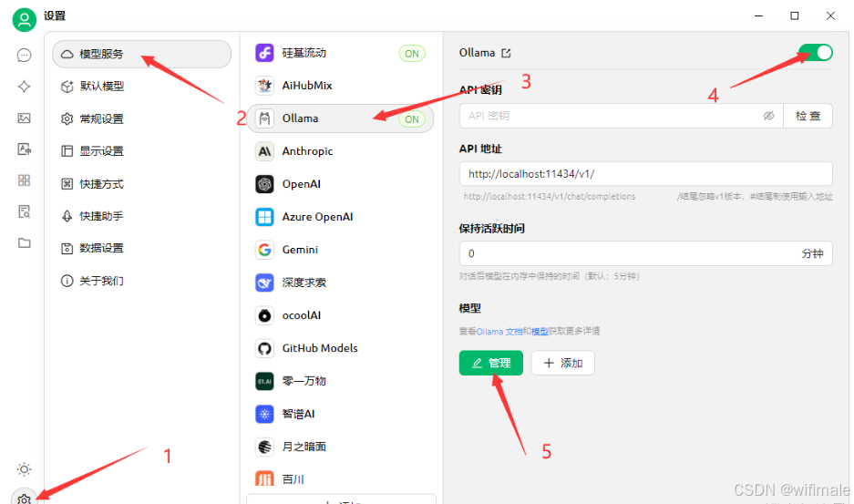Image resolution: width=854 pixels, height=504 pixels.
Task: Minimize the settings window
Action: tap(758, 15)
